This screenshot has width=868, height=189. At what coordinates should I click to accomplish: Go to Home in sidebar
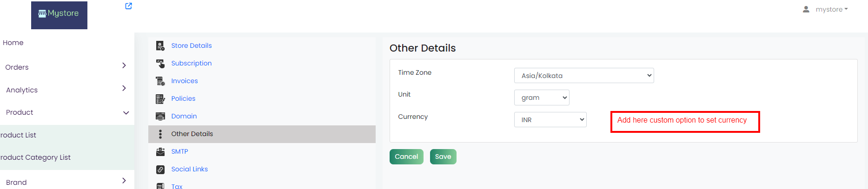point(13,43)
